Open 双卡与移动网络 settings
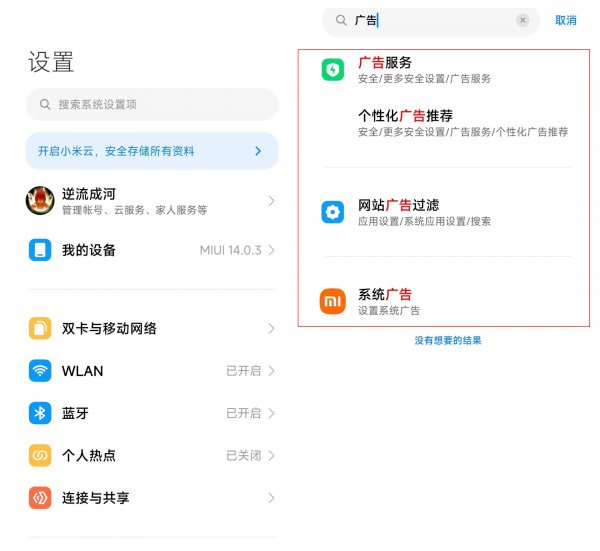 point(152,328)
